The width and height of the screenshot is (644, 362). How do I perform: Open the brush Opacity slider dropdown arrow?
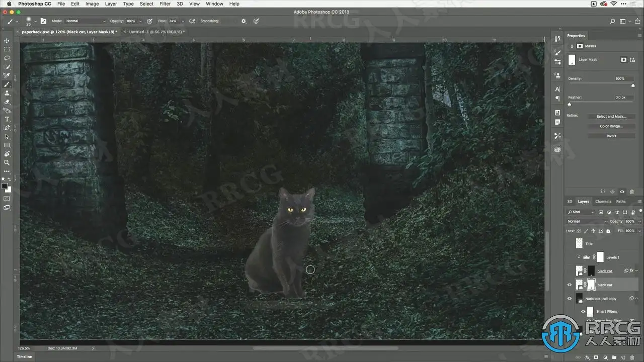pos(140,21)
